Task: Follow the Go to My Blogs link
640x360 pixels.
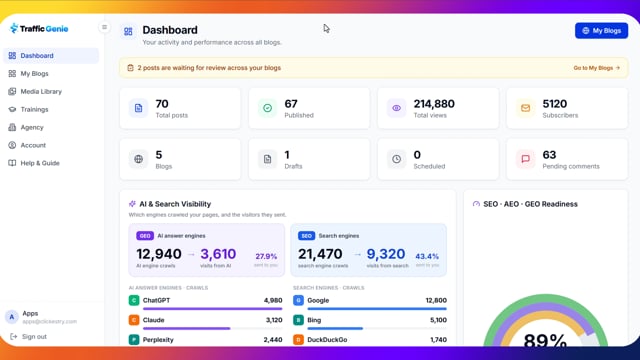Action: (x=596, y=68)
